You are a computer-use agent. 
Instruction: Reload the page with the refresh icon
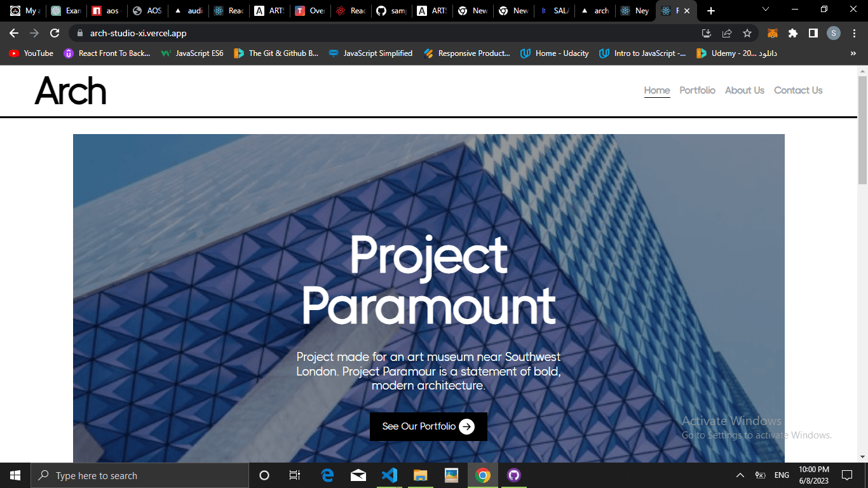(x=55, y=33)
